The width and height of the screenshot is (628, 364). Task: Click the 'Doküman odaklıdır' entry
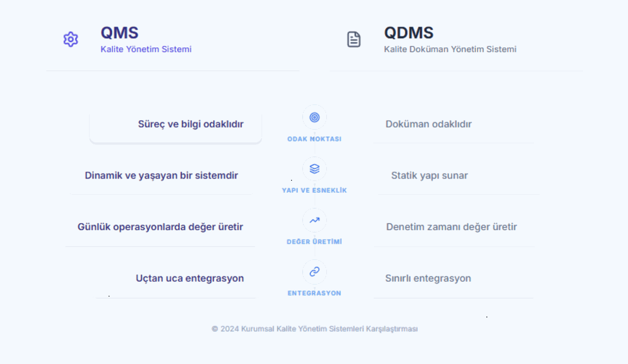coord(429,124)
